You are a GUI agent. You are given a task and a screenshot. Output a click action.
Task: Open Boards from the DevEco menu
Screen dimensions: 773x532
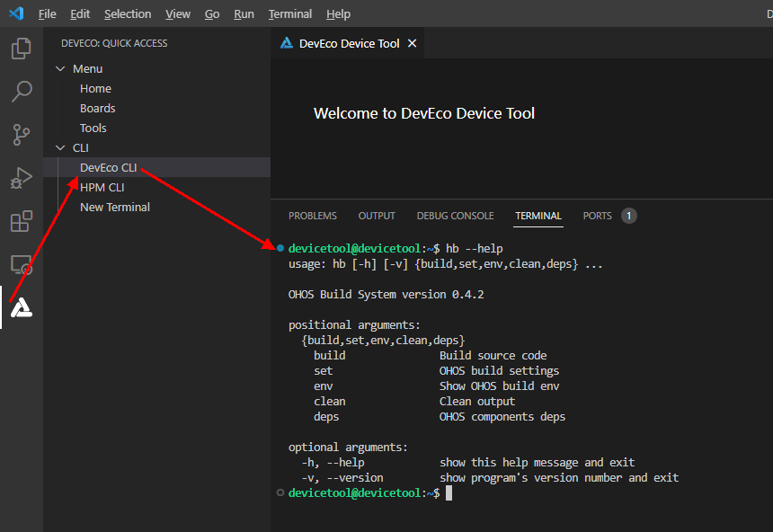point(97,109)
